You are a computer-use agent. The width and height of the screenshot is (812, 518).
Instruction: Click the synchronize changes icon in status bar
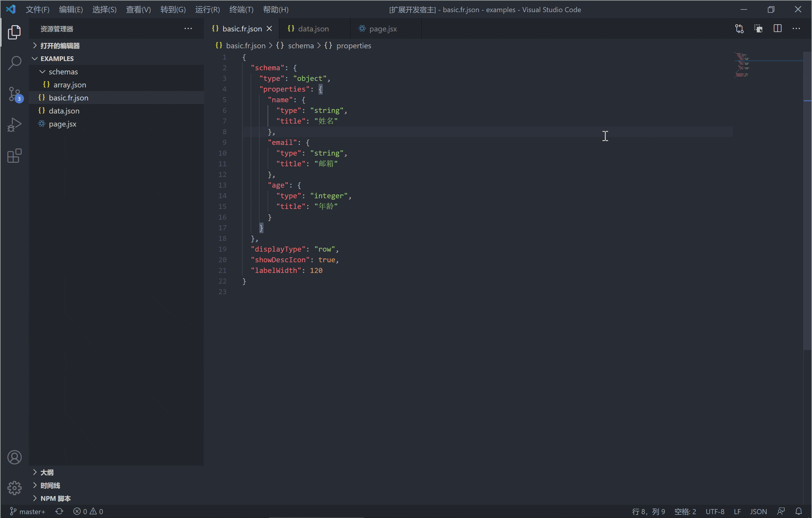(x=59, y=511)
